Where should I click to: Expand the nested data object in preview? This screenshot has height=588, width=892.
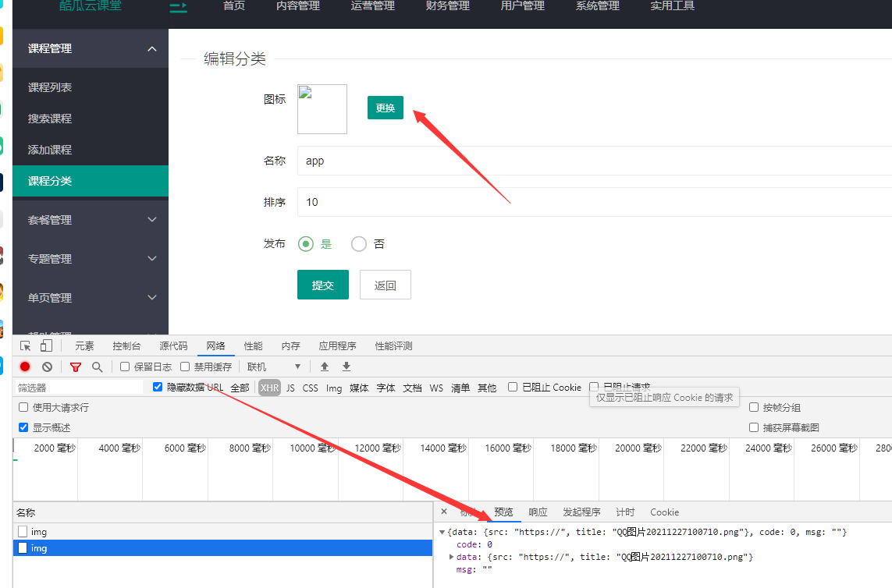pyautogui.click(x=452, y=557)
